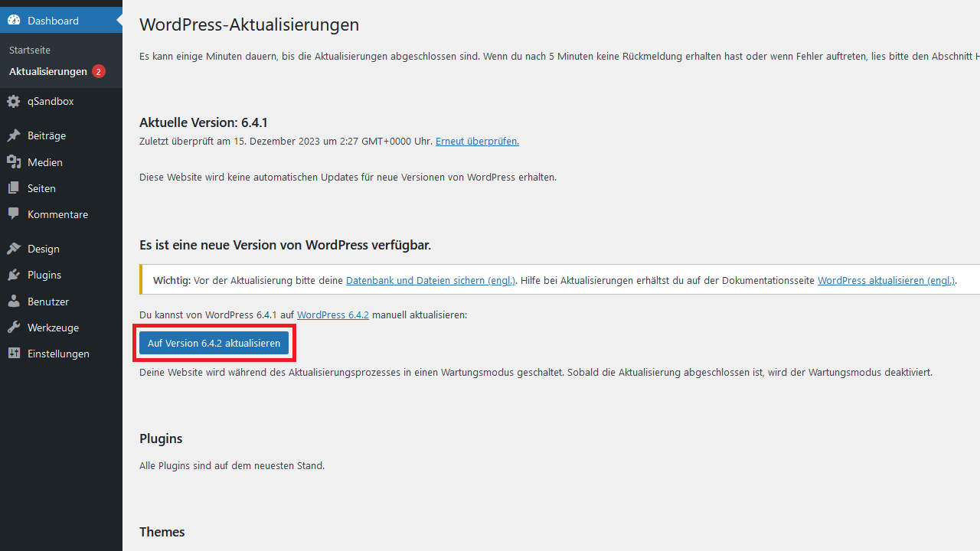Viewport: 980px width, 551px height.
Task: Click the WordPress-Aktualisierungen page heading
Action: click(249, 24)
